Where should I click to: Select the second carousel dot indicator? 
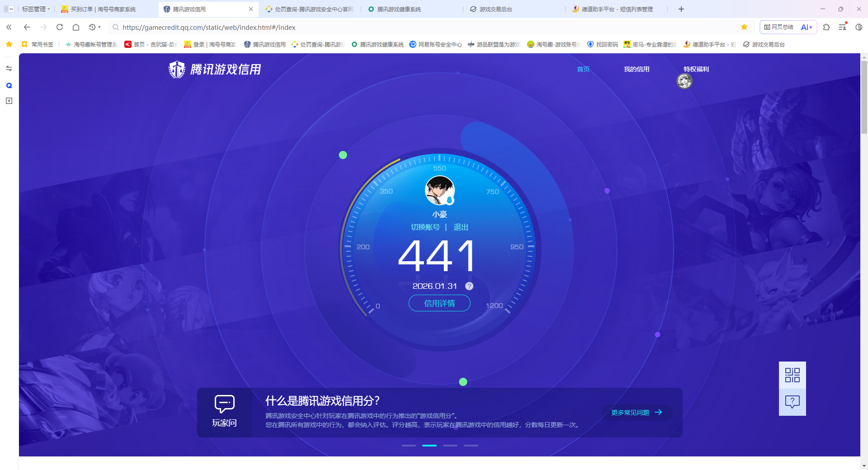pos(429,445)
